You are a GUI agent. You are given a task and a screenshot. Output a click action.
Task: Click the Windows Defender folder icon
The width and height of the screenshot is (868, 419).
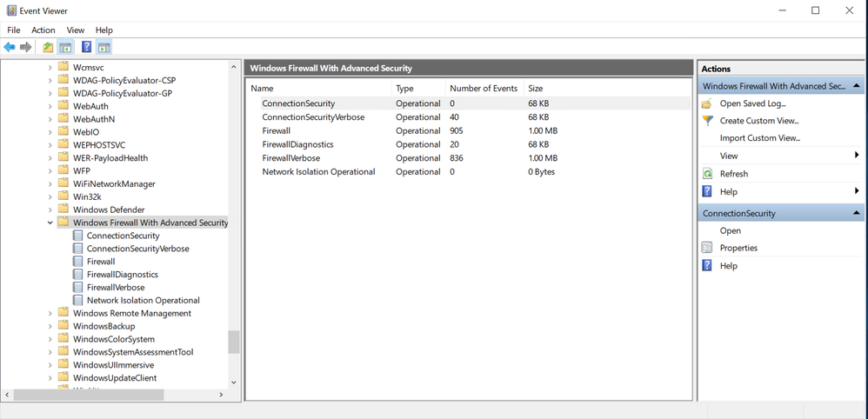63,209
